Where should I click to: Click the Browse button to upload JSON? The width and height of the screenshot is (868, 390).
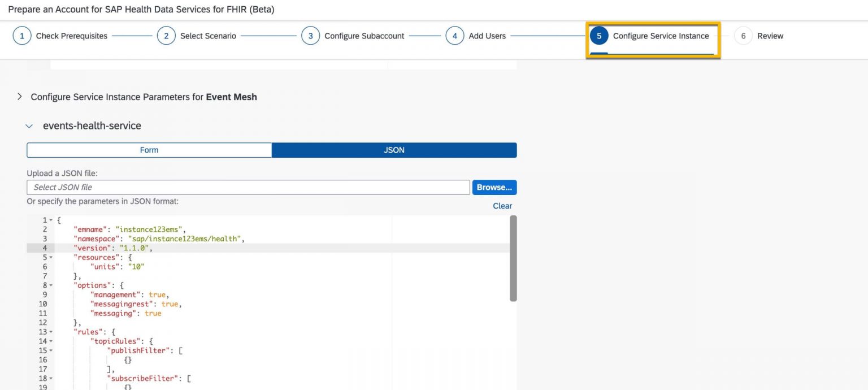coord(494,187)
